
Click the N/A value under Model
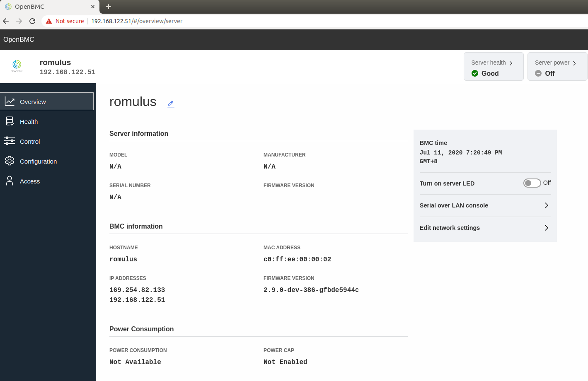click(x=115, y=166)
